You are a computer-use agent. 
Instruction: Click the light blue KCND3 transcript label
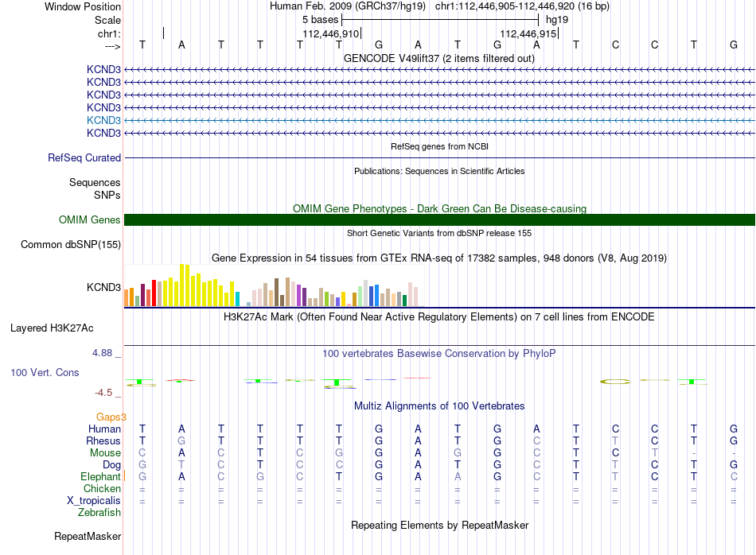pyautogui.click(x=103, y=120)
